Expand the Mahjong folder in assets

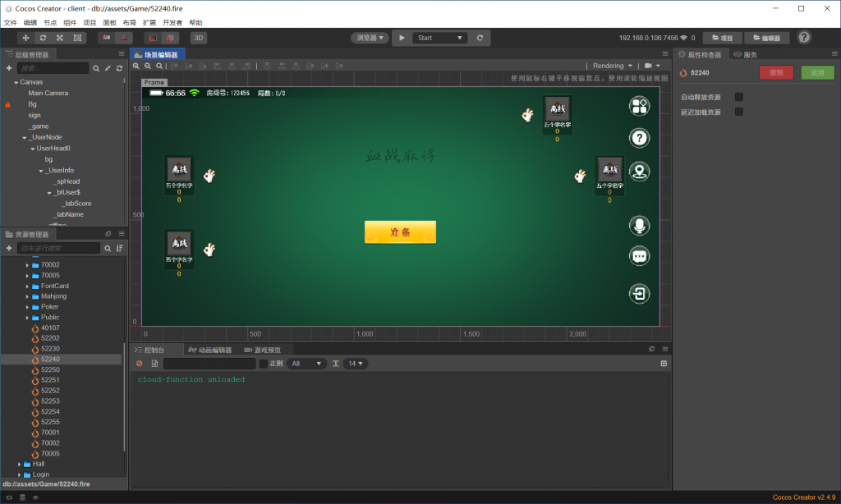pos(27,296)
